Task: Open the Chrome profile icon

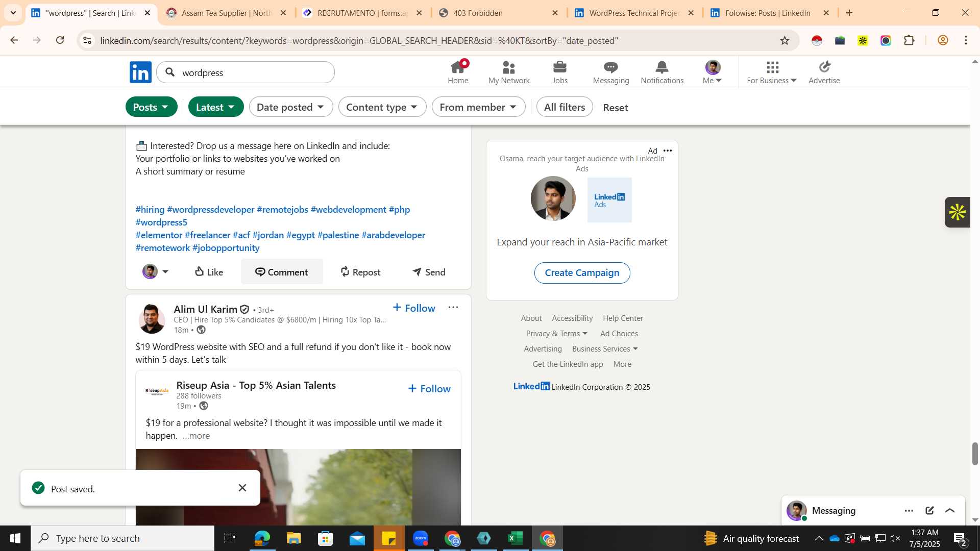Action: (x=943, y=40)
